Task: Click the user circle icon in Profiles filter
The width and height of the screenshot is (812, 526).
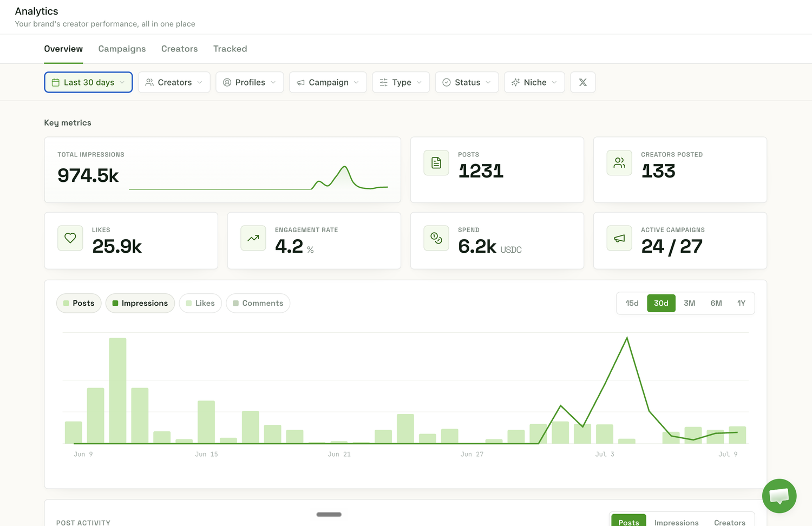Action: pos(227,82)
